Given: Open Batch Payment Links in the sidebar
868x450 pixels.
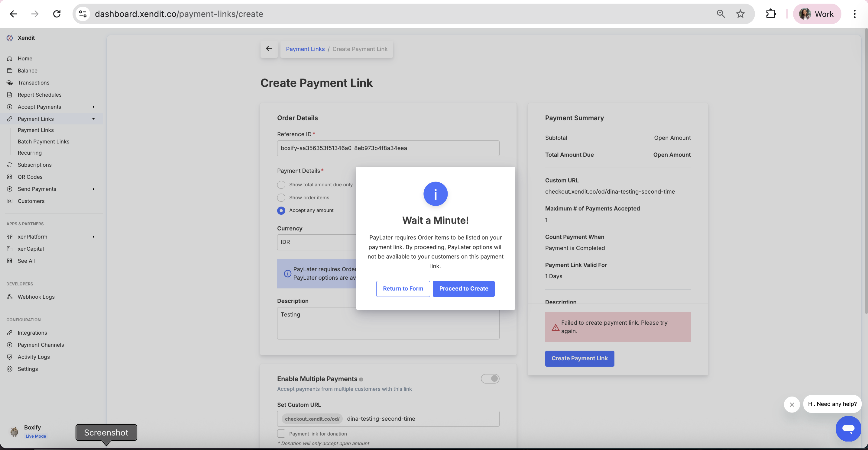Looking at the screenshot, I should click(x=44, y=141).
